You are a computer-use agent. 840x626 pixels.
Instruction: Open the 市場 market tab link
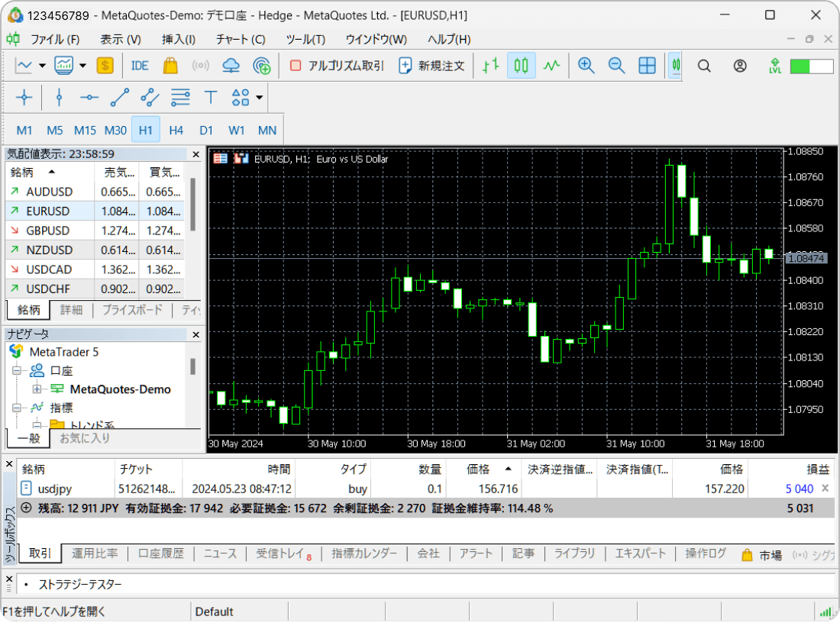coord(762,555)
